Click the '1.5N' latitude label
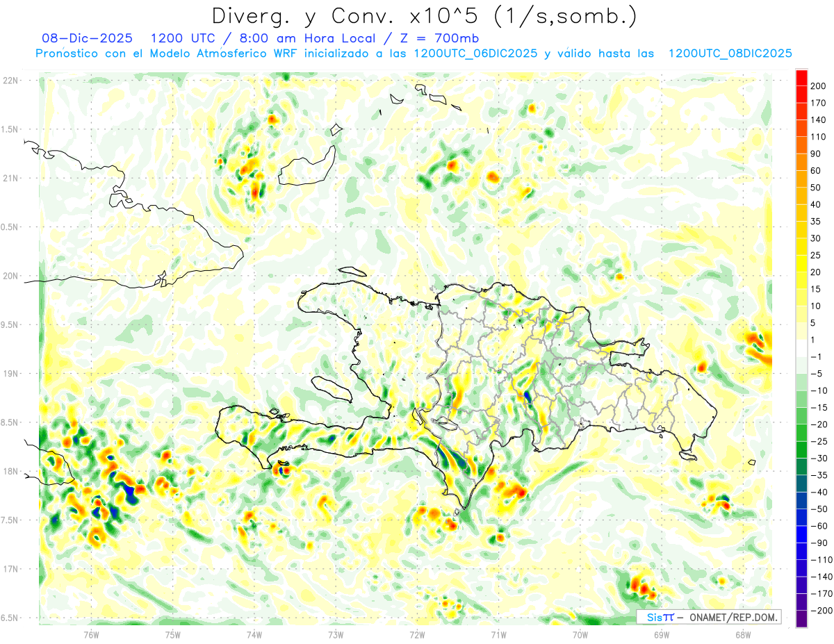834x644 pixels. 10,129
